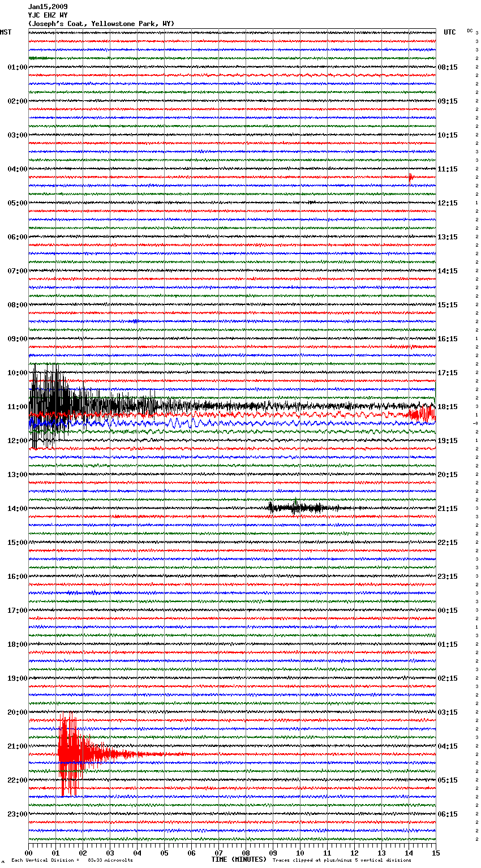Image resolution: width=481 pixels, height=868 pixels.
Task: Click the "DC" column header
Action: [470, 31]
